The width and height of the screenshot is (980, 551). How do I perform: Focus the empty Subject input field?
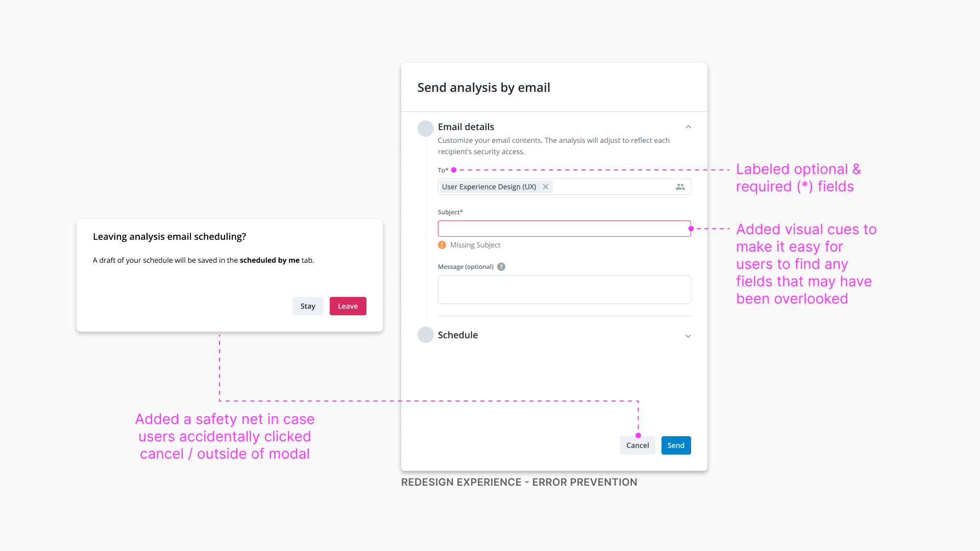(565, 229)
